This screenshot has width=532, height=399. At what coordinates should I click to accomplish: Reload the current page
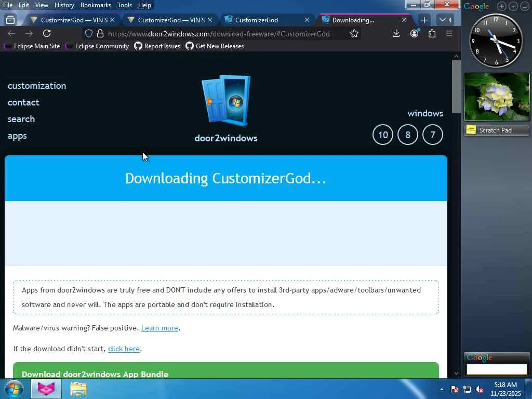47,33
